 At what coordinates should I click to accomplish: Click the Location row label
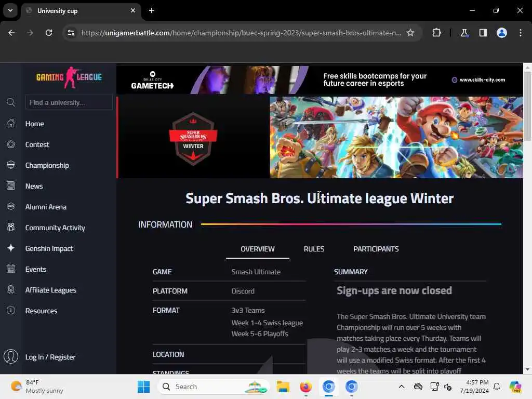[168, 354]
